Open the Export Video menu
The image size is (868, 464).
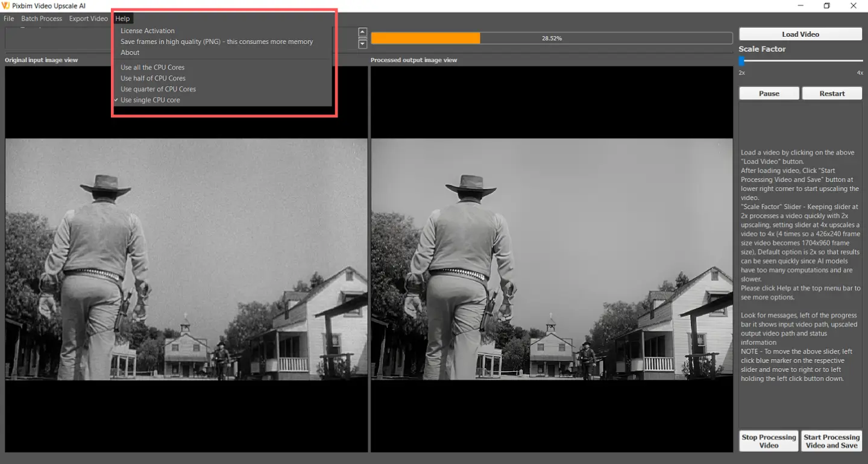pos(88,18)
